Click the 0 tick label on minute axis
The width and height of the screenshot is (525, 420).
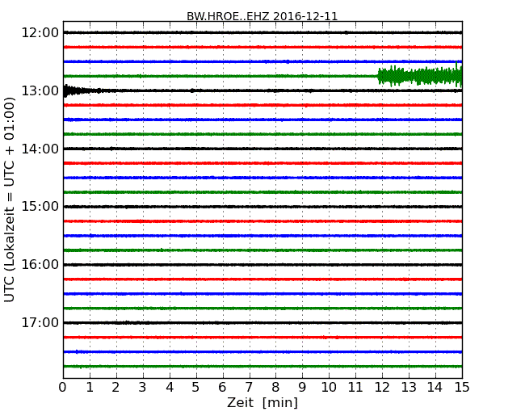click(63, 388)
